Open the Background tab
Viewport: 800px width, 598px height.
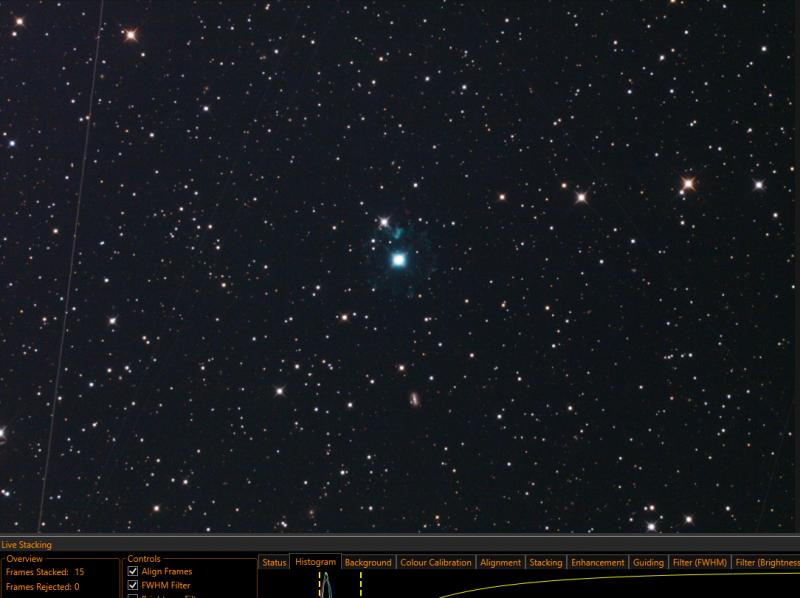(368, 562)
